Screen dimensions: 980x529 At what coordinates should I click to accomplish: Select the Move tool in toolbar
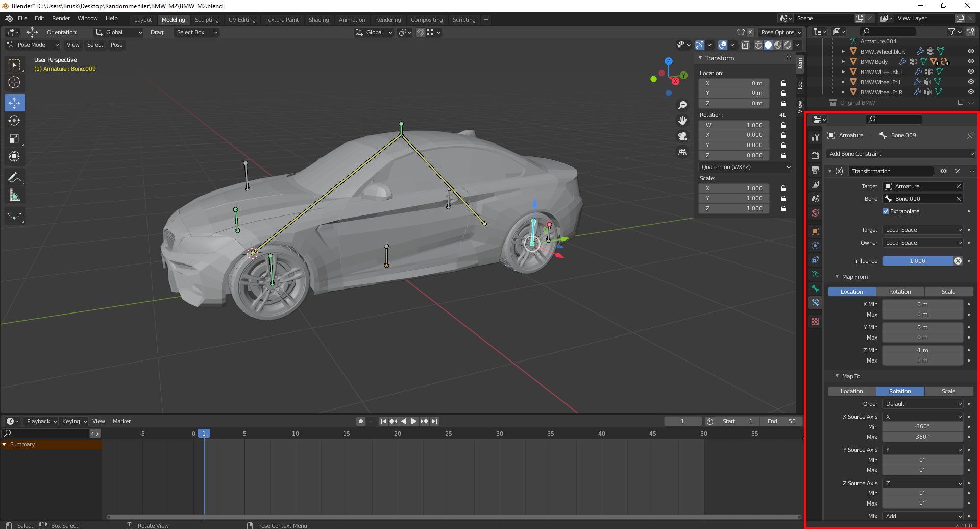[x=14, y=103]
